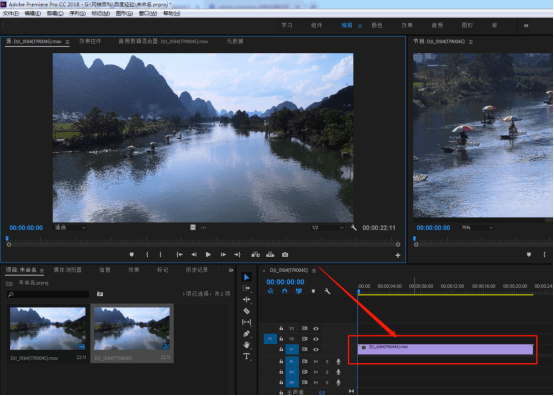Switch to the 历史记录 tab
The width and height of the screenshot is (554, 396).
coord(197,270)
